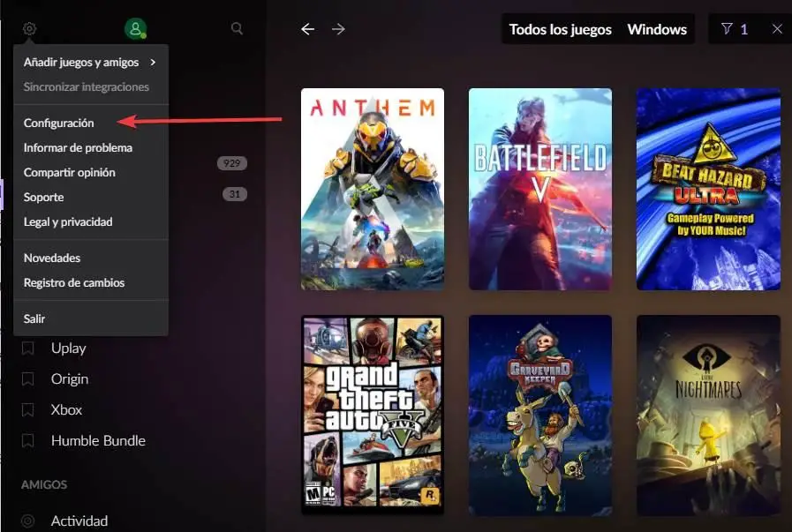
Task: Open Registro de cambios
Action: [x=91, y=282]
